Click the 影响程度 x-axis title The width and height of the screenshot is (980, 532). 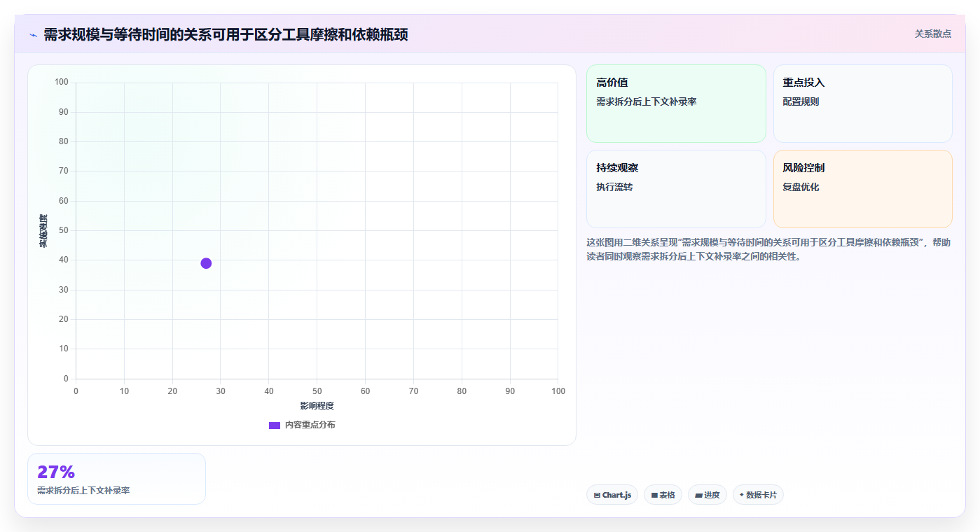click(x=317, y=406)
